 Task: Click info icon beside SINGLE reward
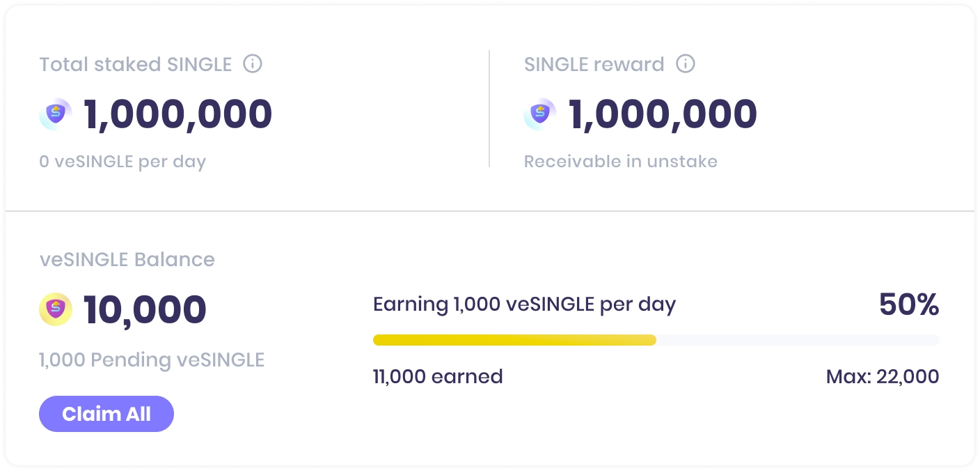point(686,64)
